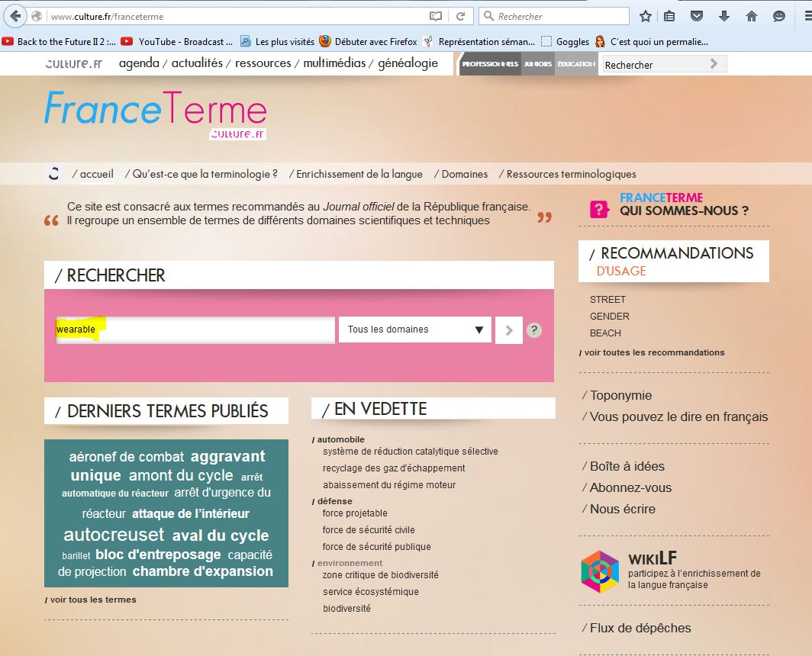This screenshot has width=812, height=656.
Task: Open the downloads arrow icon
Action: 723,16
